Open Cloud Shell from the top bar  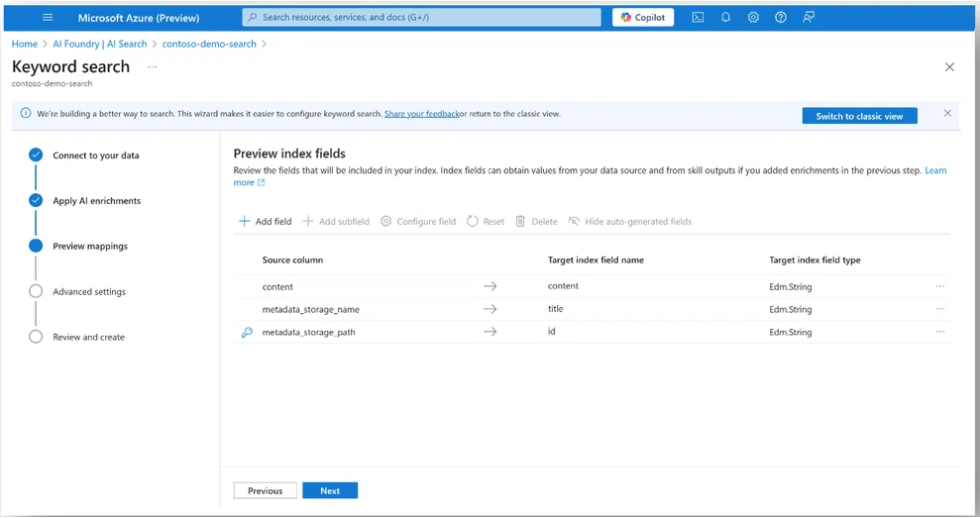coord(698,18)
